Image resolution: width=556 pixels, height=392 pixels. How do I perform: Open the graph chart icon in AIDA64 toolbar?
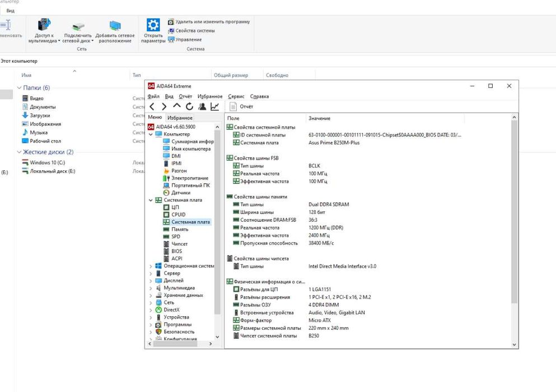click(x=214, y=106)
